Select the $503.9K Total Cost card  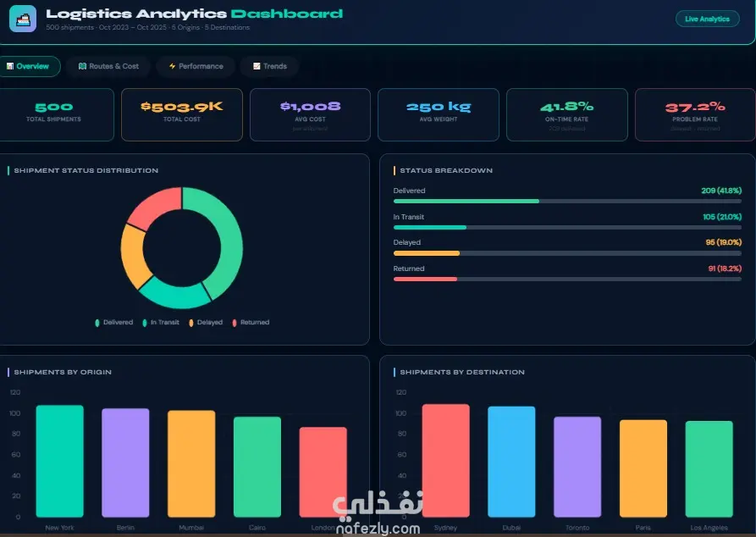tap(182, 114)
